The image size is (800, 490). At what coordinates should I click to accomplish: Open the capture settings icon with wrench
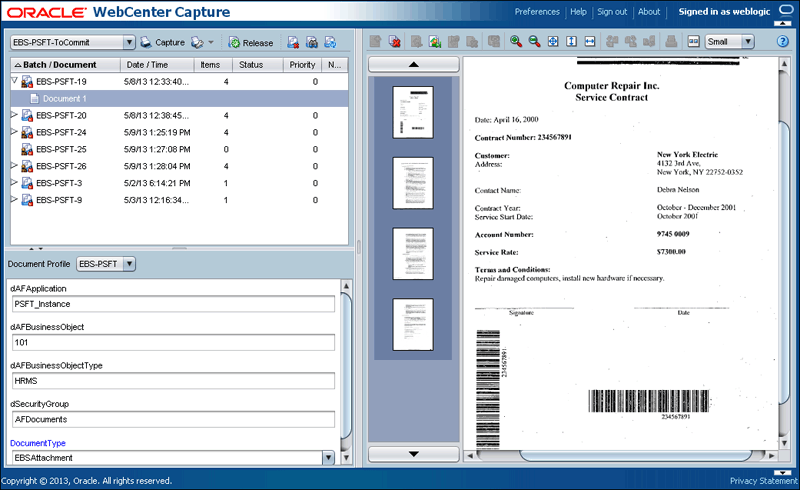(197, 42)
